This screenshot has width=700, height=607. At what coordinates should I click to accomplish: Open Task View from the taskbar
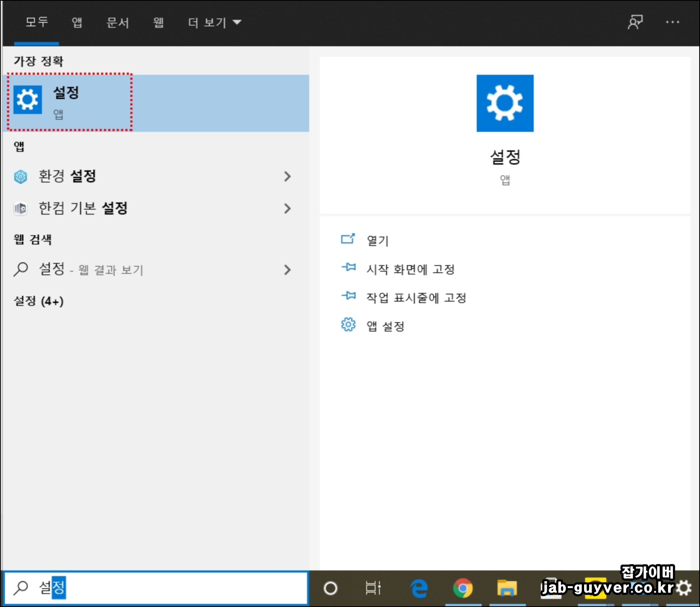tap(373, 588)
